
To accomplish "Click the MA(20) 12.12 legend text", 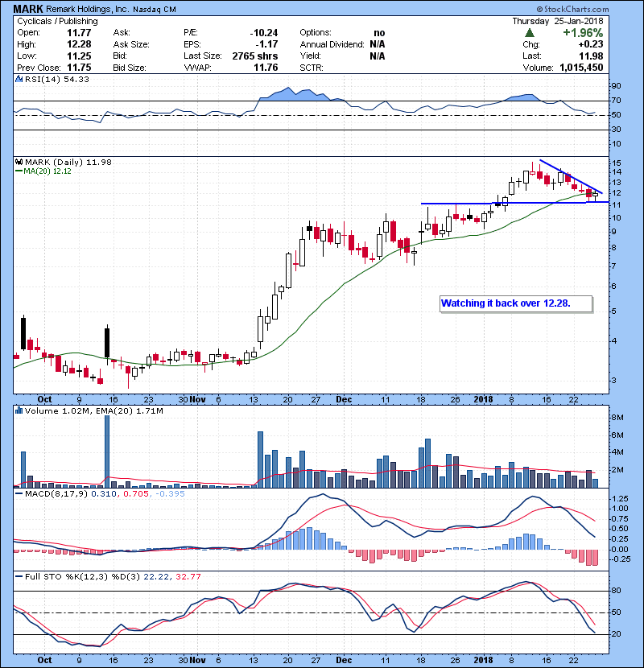I will [x=47, y=171].
